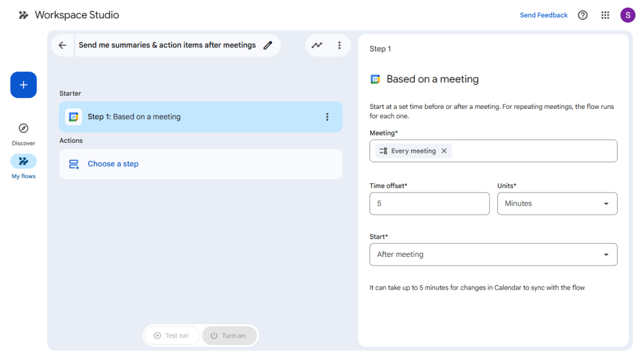Click the Discover label
Screen dimensions: 644x362
[23, 144]
